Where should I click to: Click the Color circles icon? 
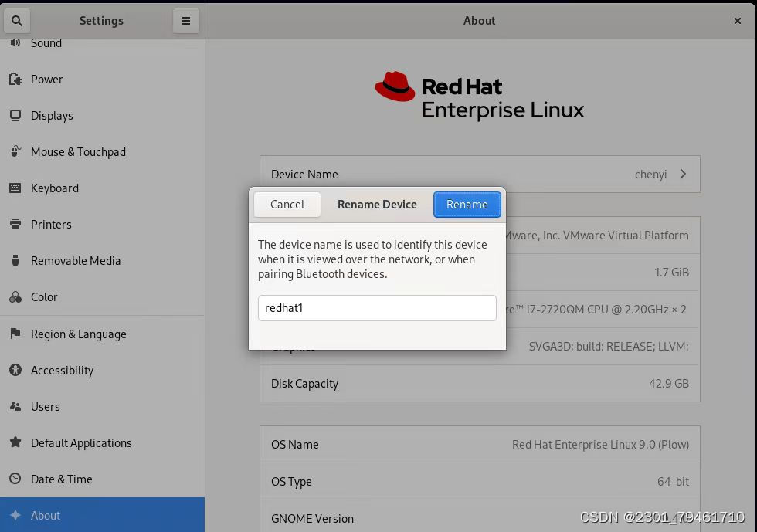point(15,297)
